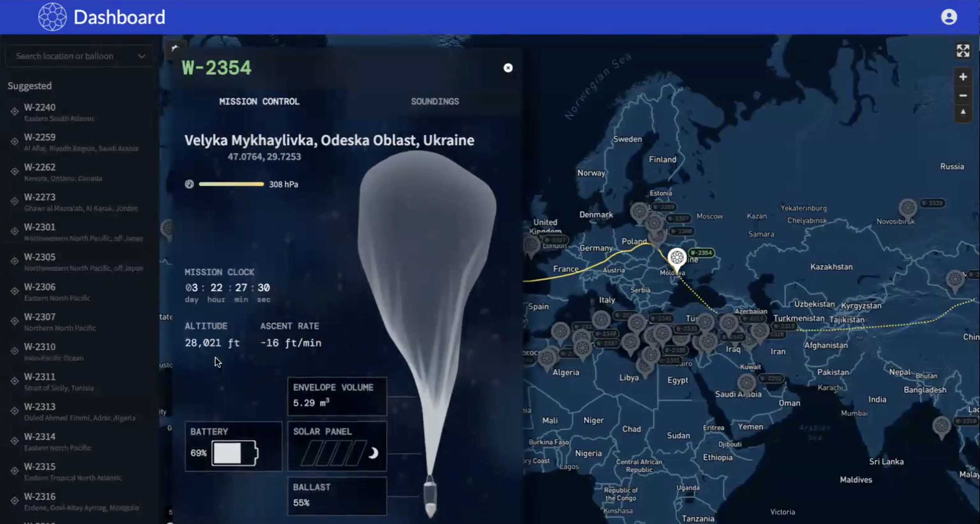Click the pressure gauge icon
The width and height of the screenshot is (980, 524).
[x=189, y=184]
